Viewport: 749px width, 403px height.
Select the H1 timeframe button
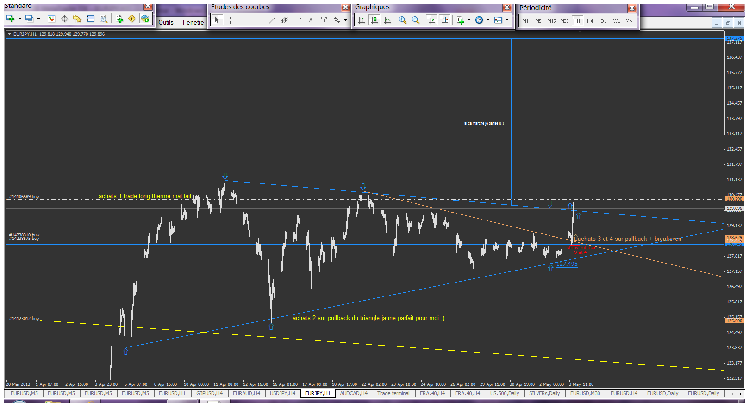pyautogui.click(x=578, y=21)
